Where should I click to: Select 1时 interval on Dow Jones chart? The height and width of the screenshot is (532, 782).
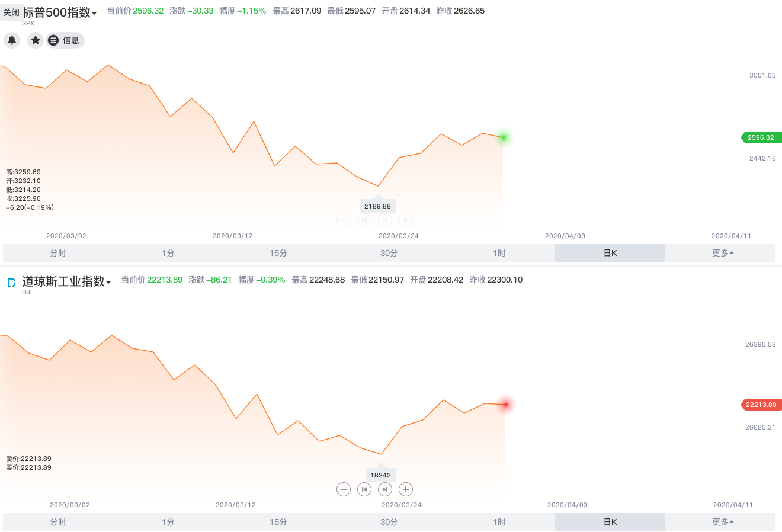tap(499, 522)
